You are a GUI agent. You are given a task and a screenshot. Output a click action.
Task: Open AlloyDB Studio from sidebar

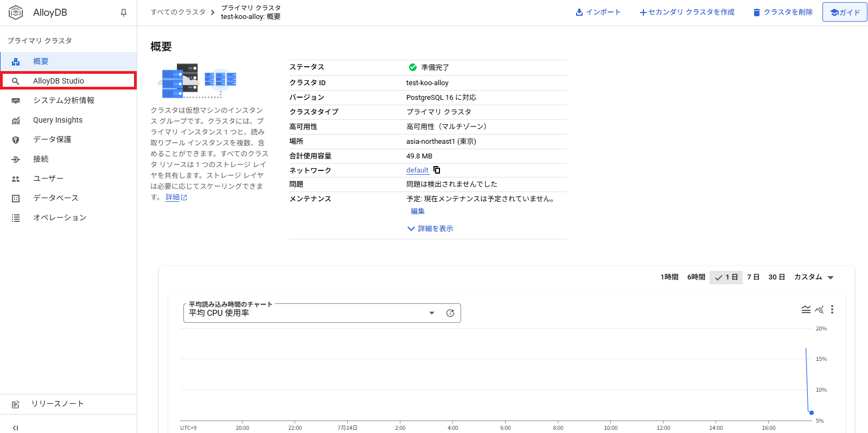[68, 81]
